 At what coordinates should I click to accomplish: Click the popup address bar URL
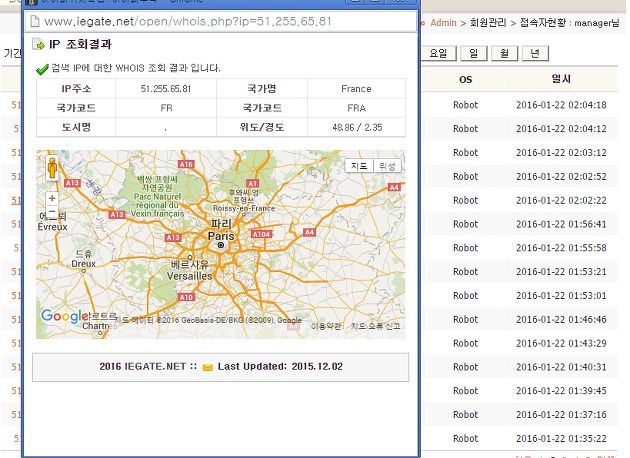(188, 21)
